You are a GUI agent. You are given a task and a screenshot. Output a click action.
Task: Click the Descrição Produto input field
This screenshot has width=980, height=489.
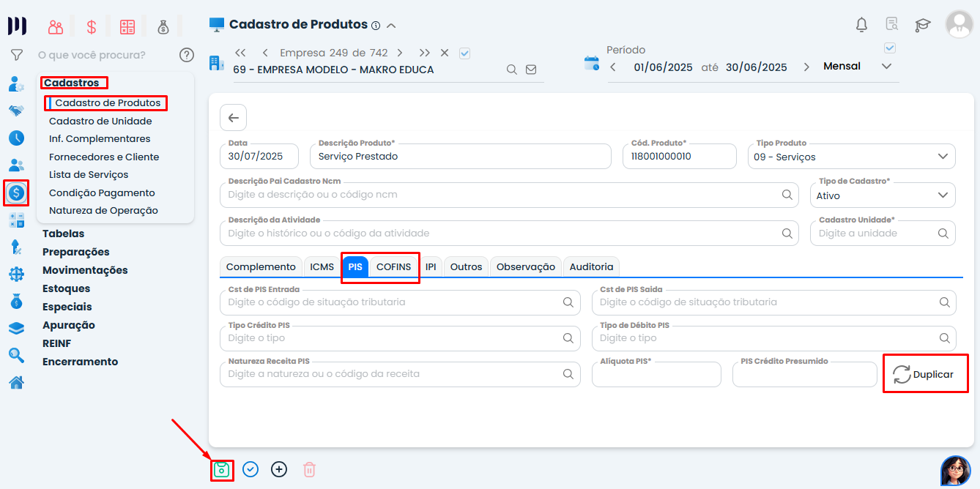(x=461, y=157)
